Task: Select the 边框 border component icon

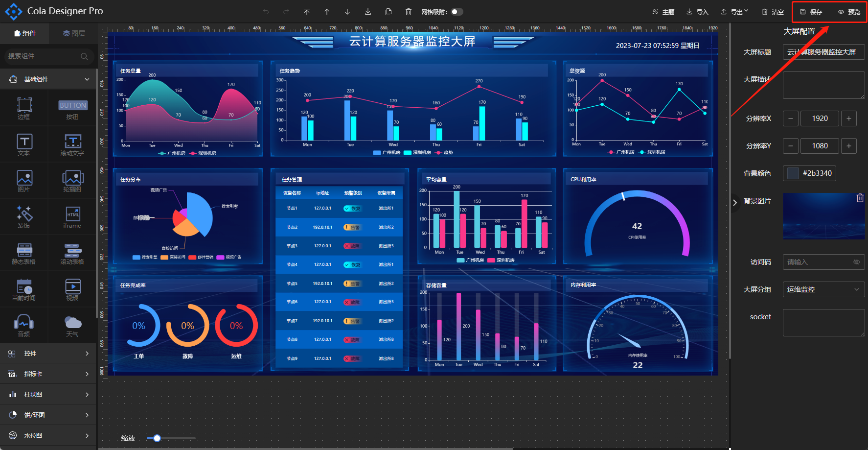Action: pos(24,108)
